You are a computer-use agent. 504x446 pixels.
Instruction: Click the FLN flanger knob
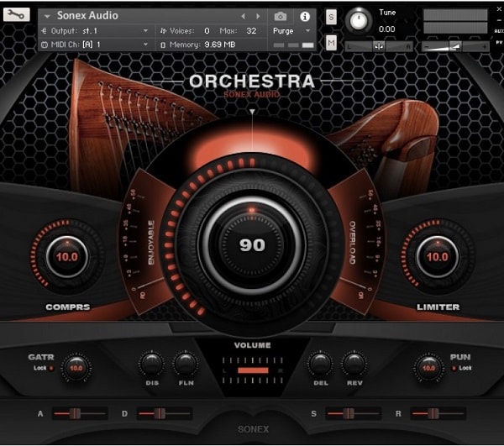(186, 364)
